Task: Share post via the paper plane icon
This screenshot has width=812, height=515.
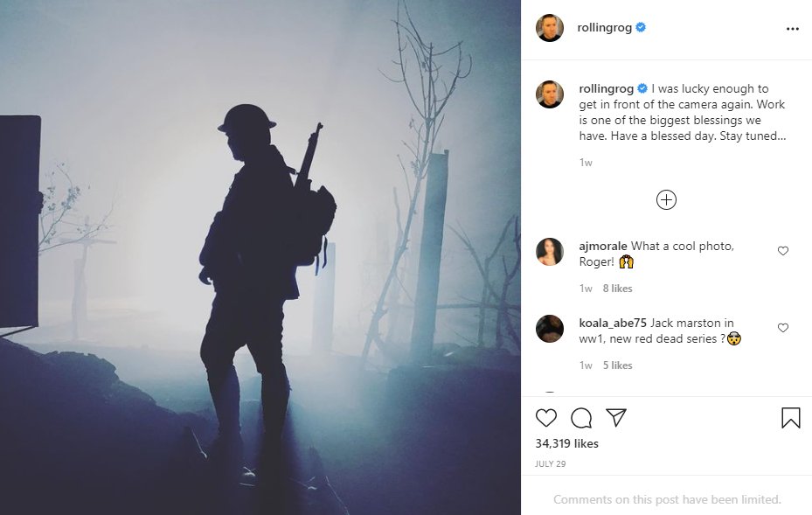Action: pyautogui.click(x=616, y=417)
